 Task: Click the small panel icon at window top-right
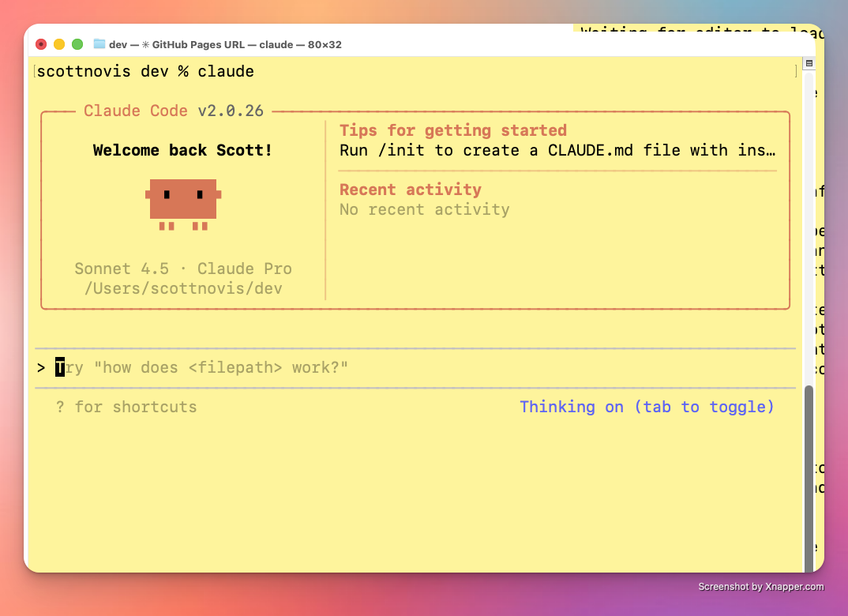point(809,62)
